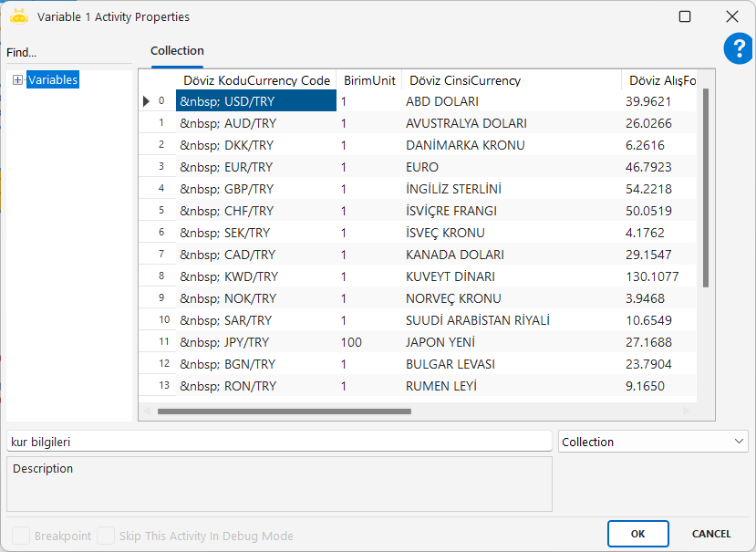Image resolution: width=756 pixels, height=552 pixels.
Task: Select the EUR/TRY currency code cell
Action: (256, 167)
